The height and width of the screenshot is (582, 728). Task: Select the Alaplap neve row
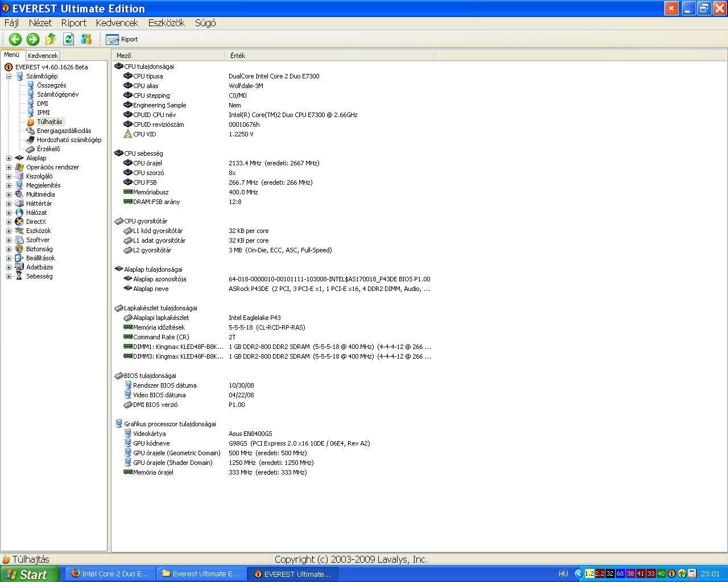pos(273,289)
